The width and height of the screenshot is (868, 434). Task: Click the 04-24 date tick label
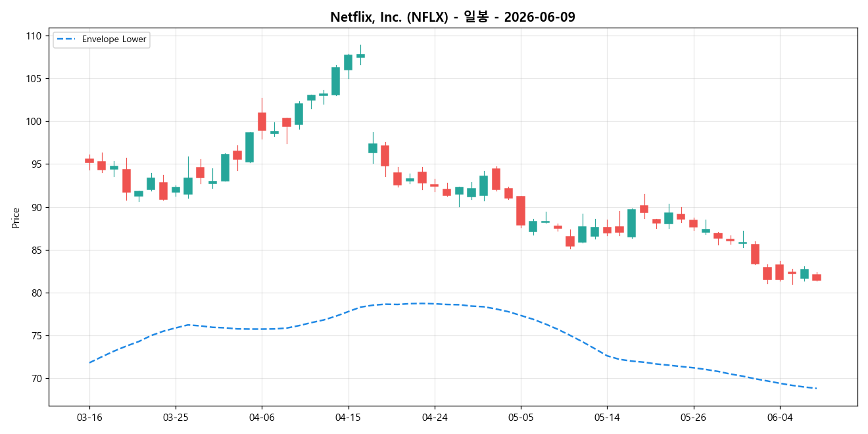coord(435,417)
